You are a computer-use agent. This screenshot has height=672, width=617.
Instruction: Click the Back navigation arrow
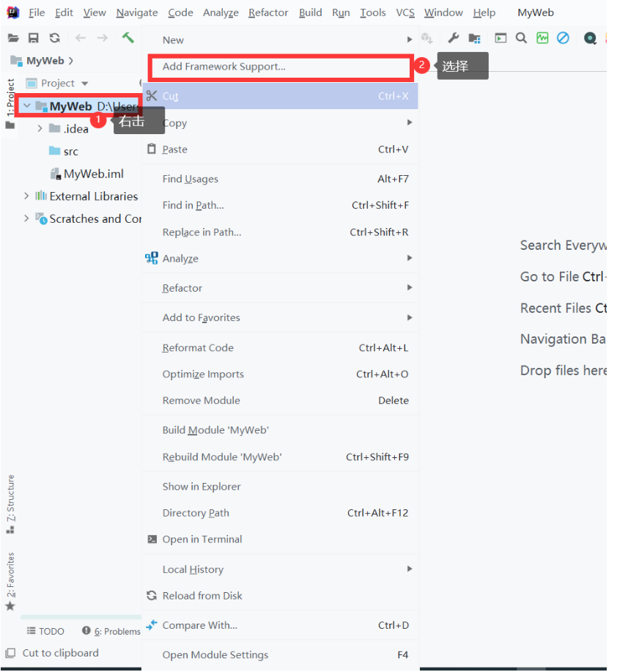click(x=81, y=38)
